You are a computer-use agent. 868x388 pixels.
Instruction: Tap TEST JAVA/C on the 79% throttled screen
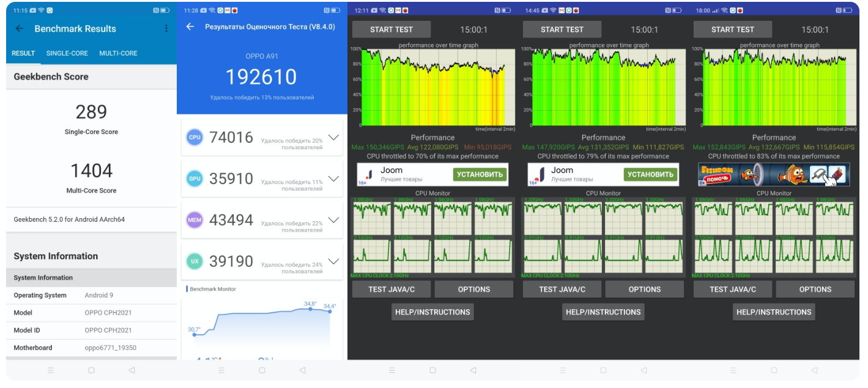562,289
